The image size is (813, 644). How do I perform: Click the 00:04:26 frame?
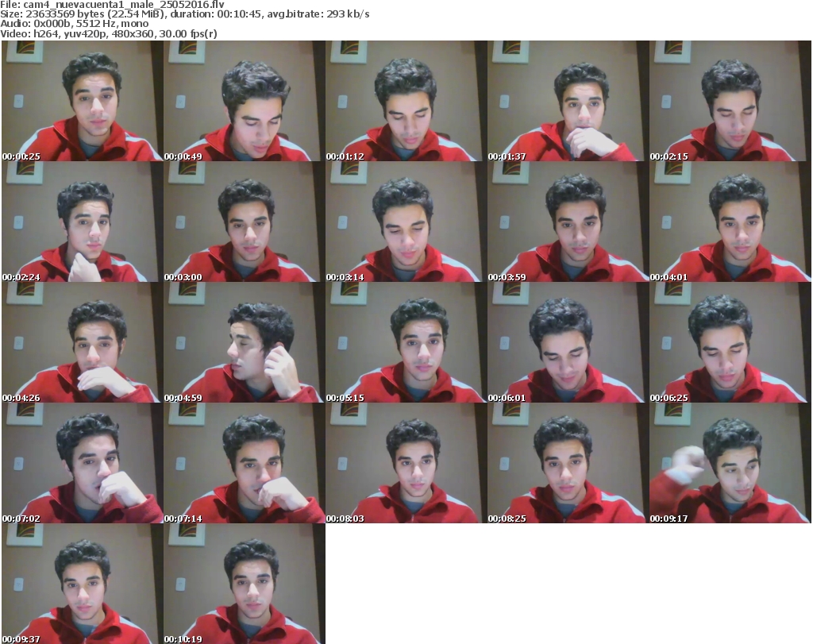tap(82, 342)
